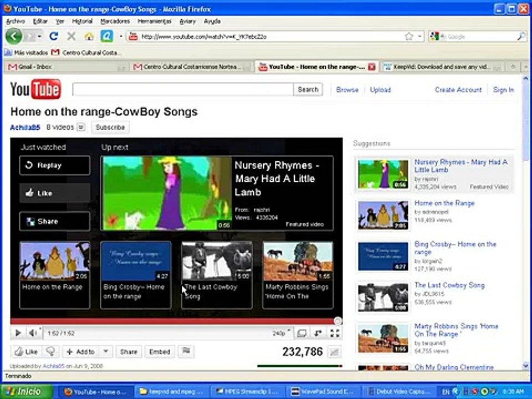Open MPEG Streamclip taskbar item
532x399 pixels.
[249, 392]
